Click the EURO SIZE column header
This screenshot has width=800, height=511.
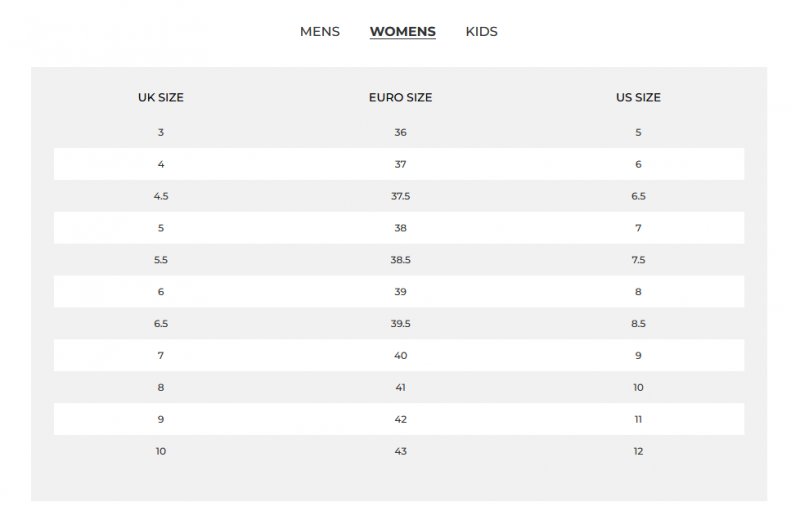(401, 97)
